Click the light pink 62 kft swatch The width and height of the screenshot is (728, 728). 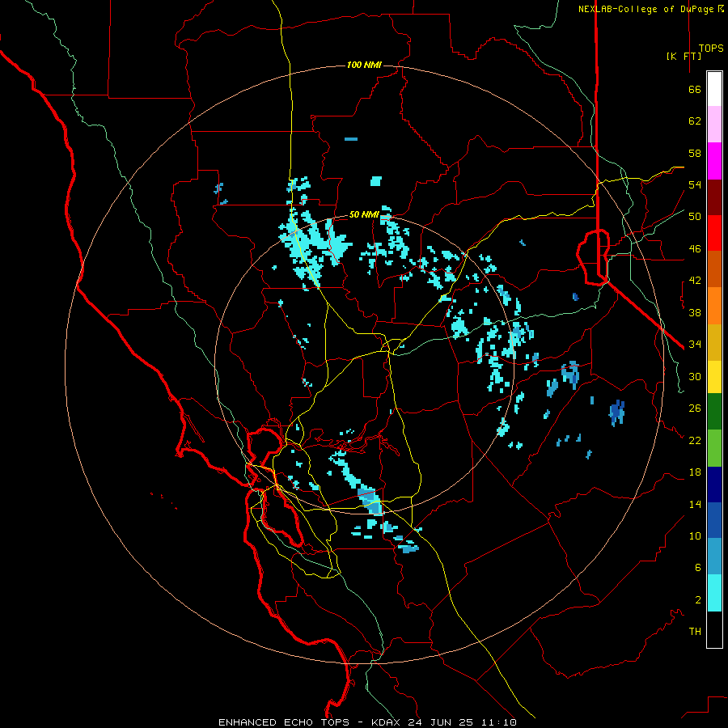click(714, 125)
